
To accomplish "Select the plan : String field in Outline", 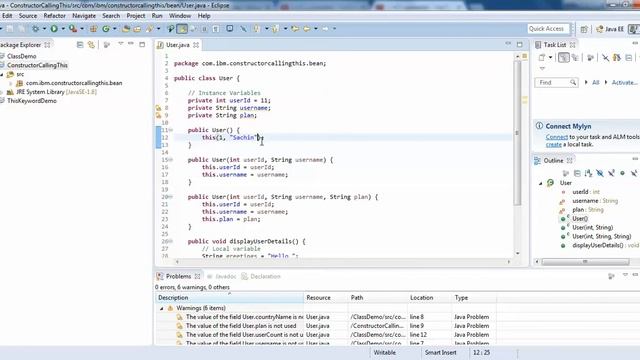I will [x=587, y=210].
